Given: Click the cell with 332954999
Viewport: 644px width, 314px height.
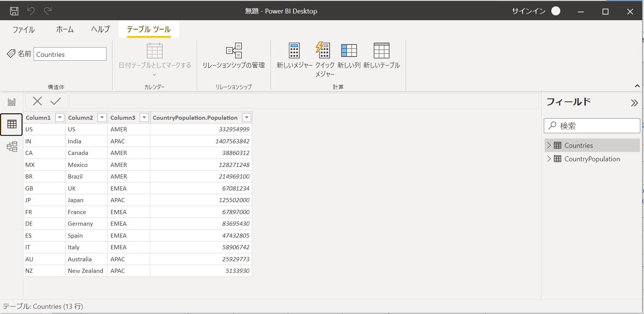Looking at the screenshot, I should [x=201, y=129].
